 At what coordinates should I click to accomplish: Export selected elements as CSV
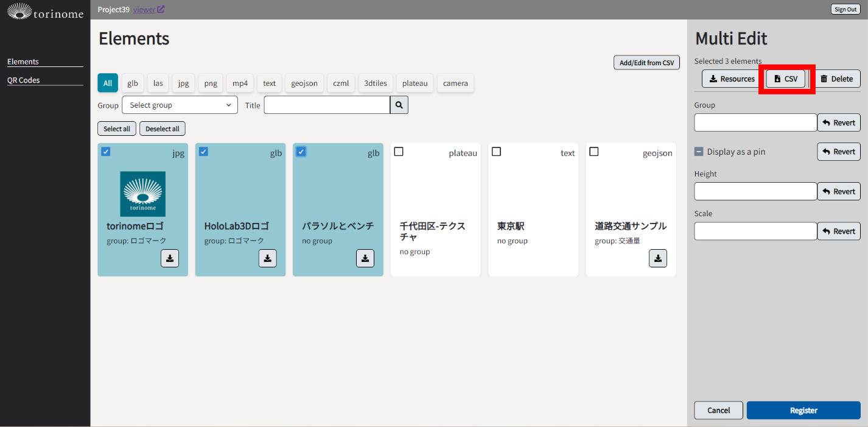tap(785, 79)
